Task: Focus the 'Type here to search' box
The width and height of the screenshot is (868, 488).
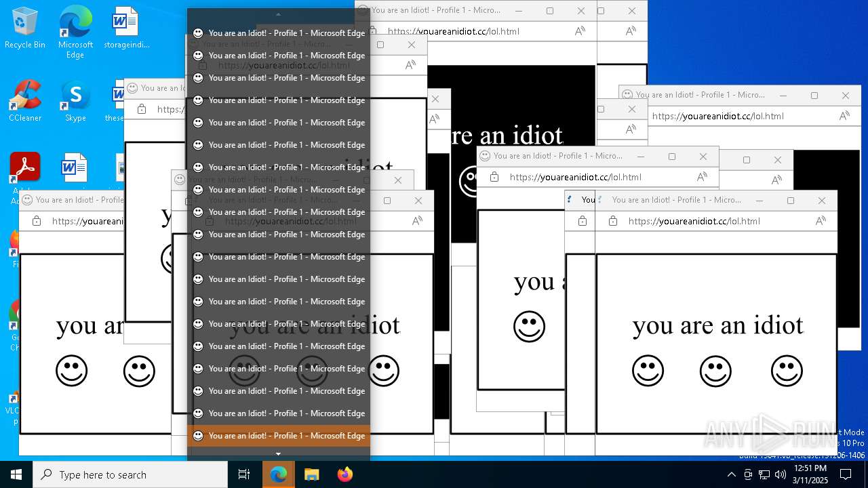Action: tap(130, 474)
